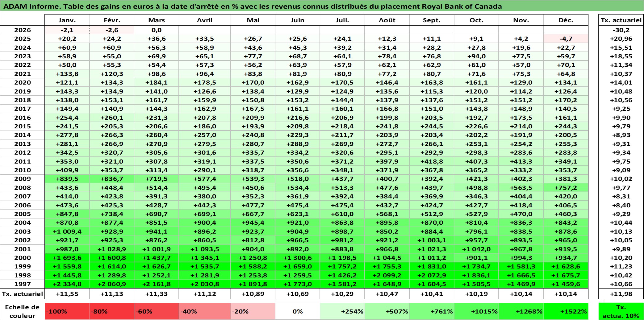Image resolution: width=644 pixels, height=320 pixels.
Task: Click the cell showing +1 093,5
Action: tap(205, 249)
